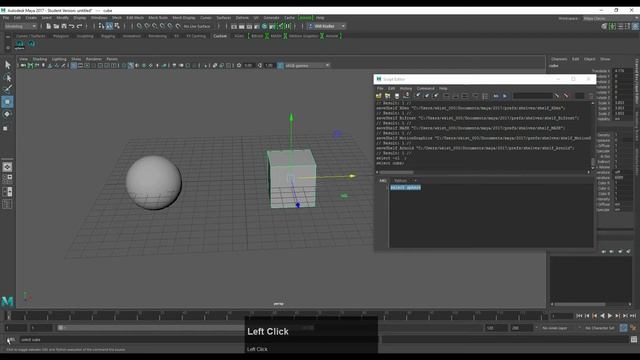Click the Redo arrow icon
The image size is (640, 360).
tap(80, 26)
